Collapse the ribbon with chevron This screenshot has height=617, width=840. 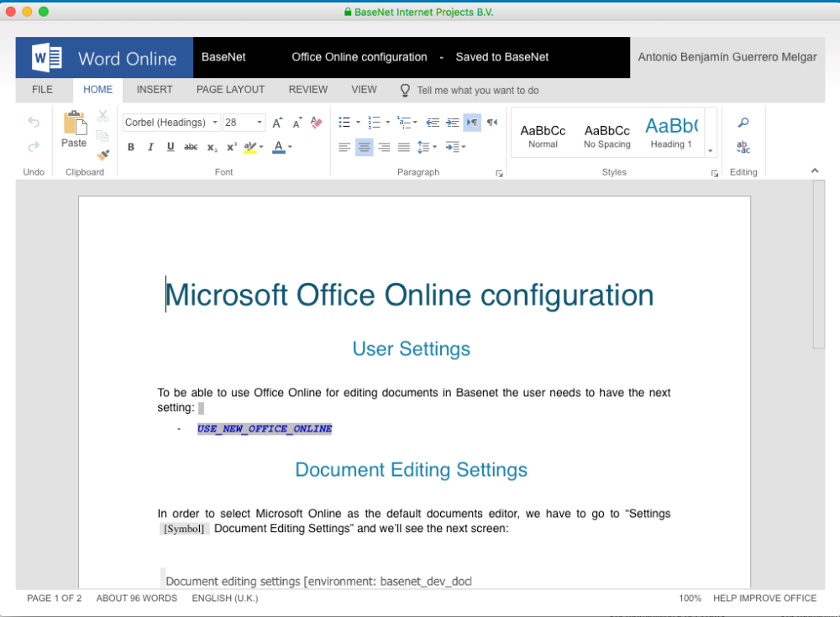(x=815, y=171)
